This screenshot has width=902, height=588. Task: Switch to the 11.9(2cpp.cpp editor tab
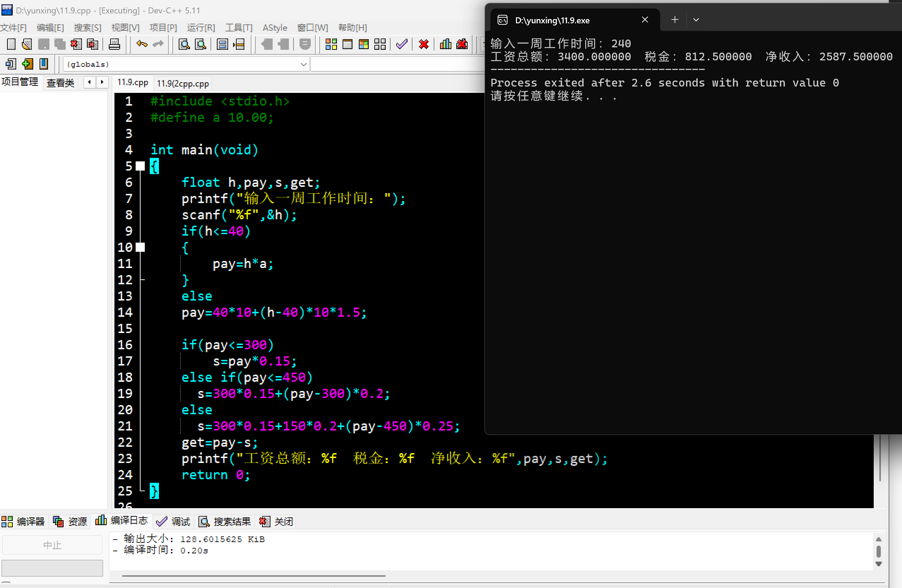[x=183, y=83]
